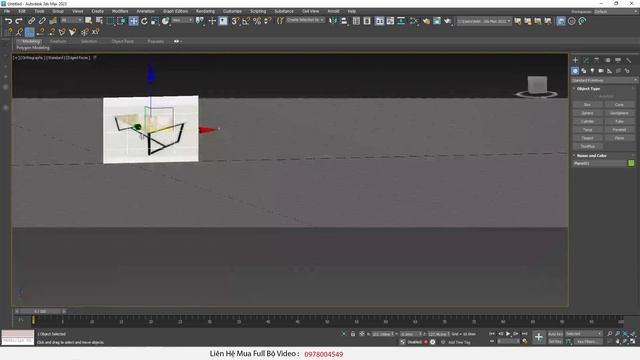Image resolution: width=640 pixels, height=360 pixels.
Task: Create a Plane primitive
Action: coord(619,138)
